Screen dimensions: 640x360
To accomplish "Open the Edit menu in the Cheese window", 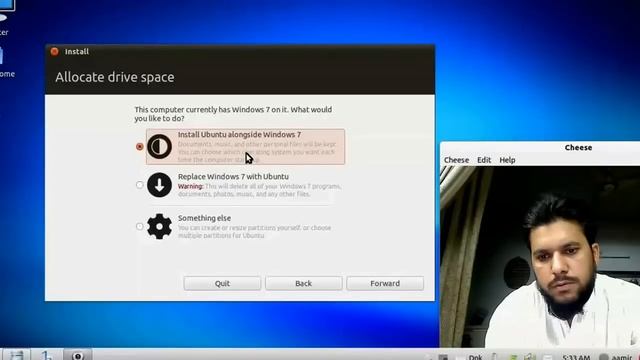I will (484, 160).
